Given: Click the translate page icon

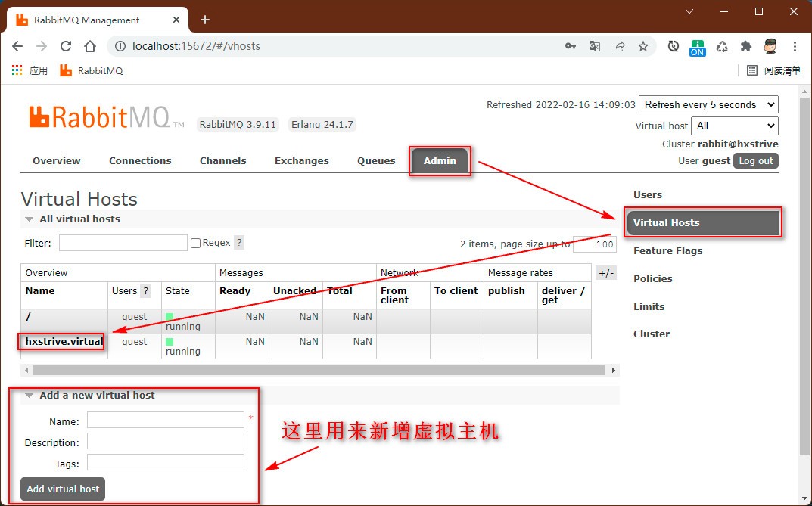Looking at the screenshot, I should 595,46.
